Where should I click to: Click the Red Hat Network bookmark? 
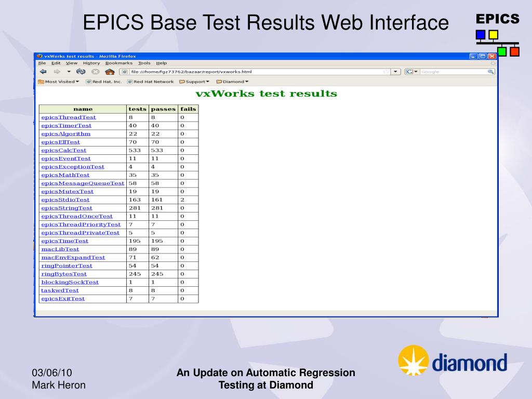coord(150,82)
